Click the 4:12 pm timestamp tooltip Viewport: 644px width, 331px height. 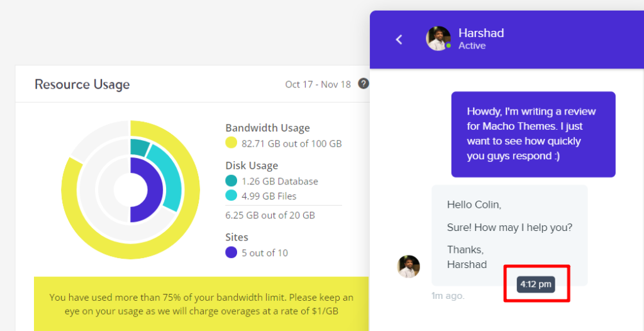pos(536,284)
